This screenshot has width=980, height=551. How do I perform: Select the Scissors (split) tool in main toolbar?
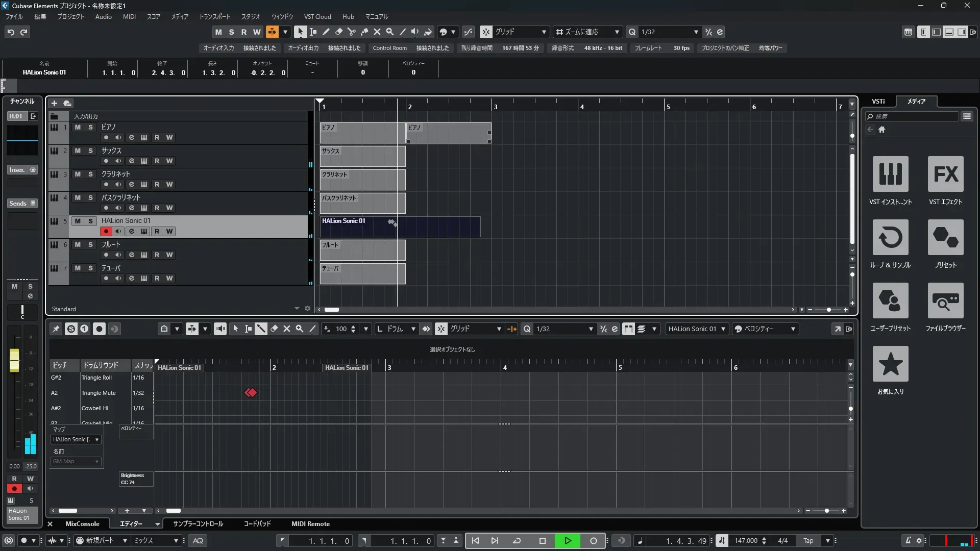tap(351, 32)
